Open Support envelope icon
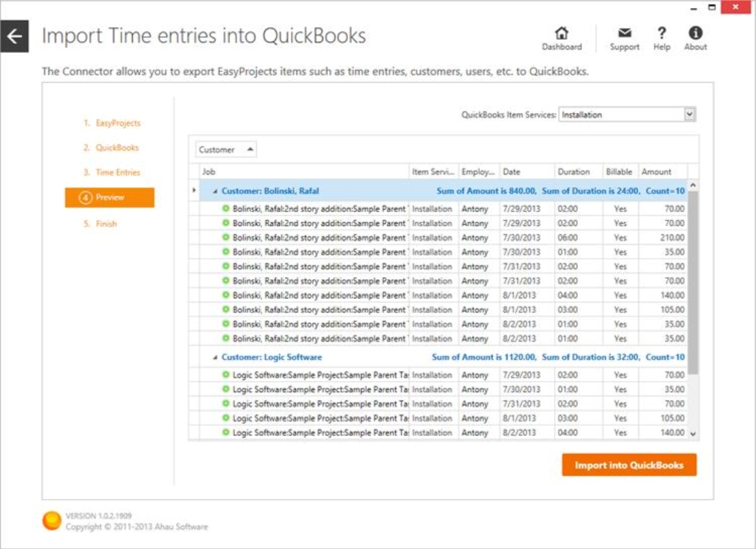Screen dimensions: 756x549 (625, 33)
